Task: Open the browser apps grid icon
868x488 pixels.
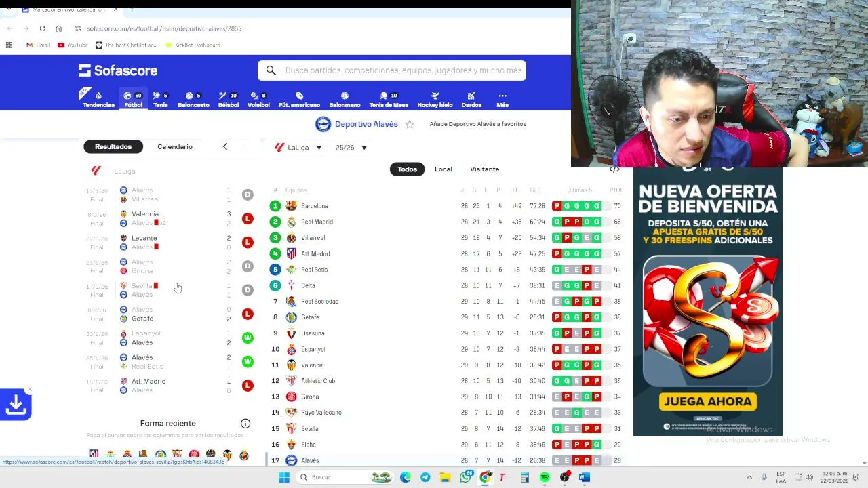Action: click(9, 45)
